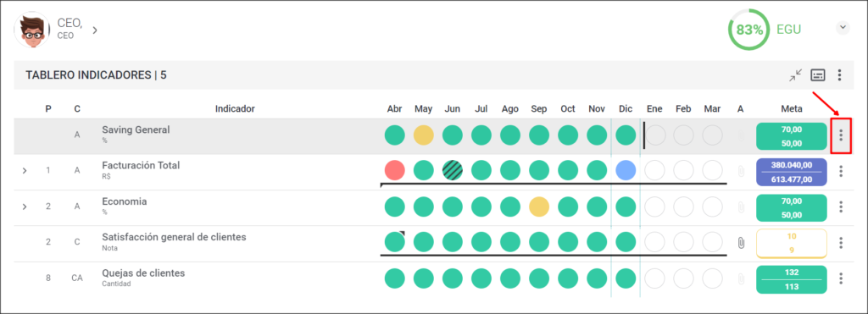Click the Meta column header
The width and height of the screenshot is (868, 314).
(x=791, y=109)
